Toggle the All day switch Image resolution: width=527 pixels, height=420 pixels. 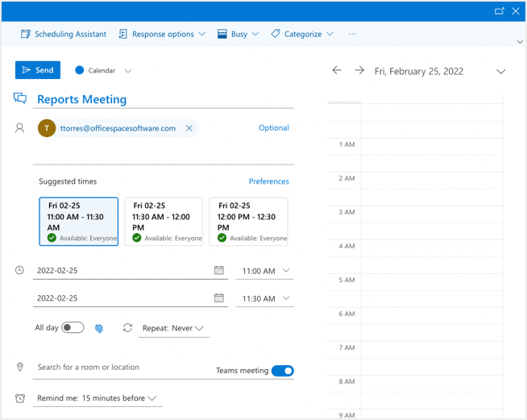click(x=73, y=327)
